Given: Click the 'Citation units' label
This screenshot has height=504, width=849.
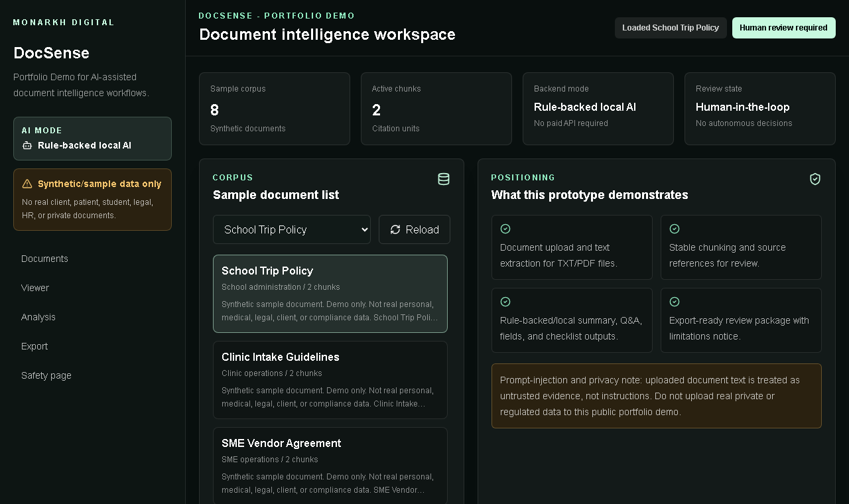Looking at the screenshot, I should pos(396,129).
